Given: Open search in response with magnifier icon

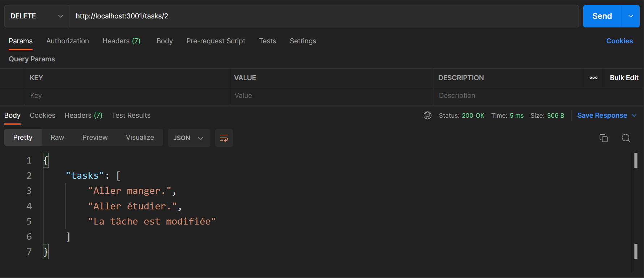Looking at the screenshot, I should (x=626, y=138).
